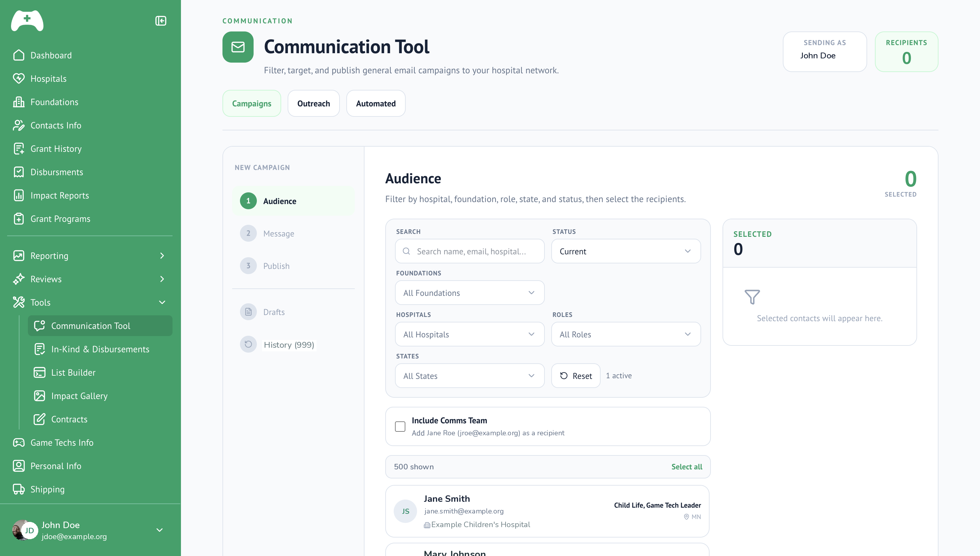
Task: Open Contracts tool
Action: (x=100, y=419)
